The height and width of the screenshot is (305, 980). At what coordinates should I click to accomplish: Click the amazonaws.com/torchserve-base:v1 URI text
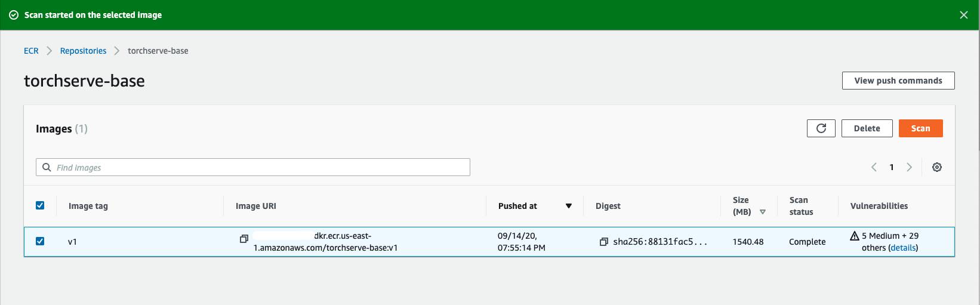[x=326, y=248]
